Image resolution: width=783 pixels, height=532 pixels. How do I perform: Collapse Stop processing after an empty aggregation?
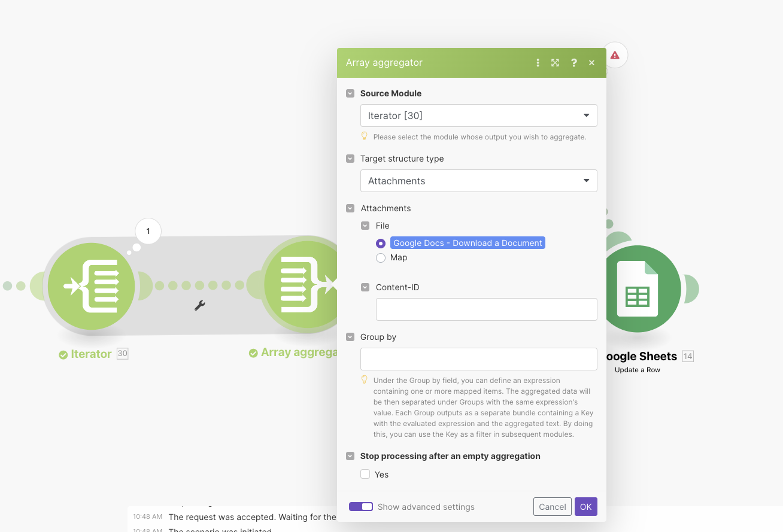pyautogui.click(x=350, y=456)
